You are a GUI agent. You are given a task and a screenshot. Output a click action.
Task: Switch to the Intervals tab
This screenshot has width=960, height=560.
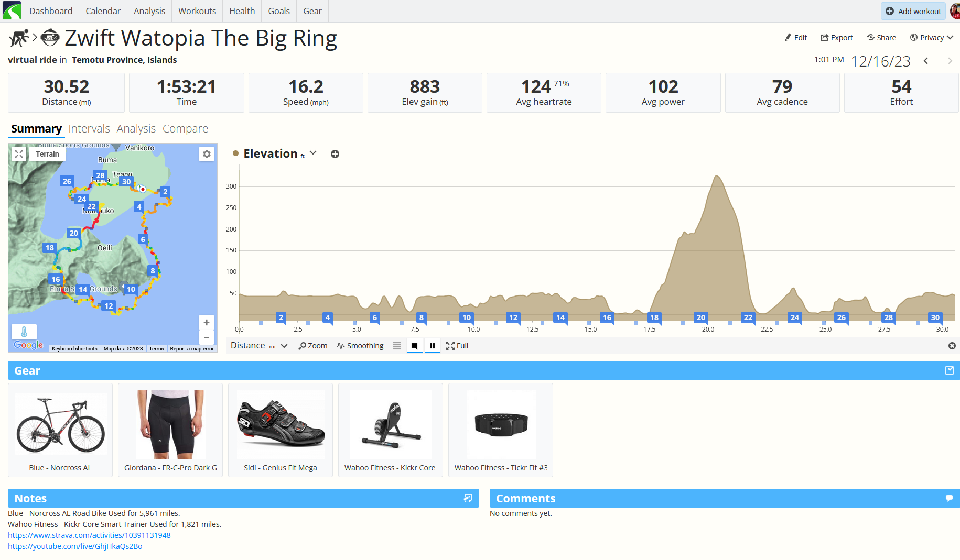click(x=89, y=129)
